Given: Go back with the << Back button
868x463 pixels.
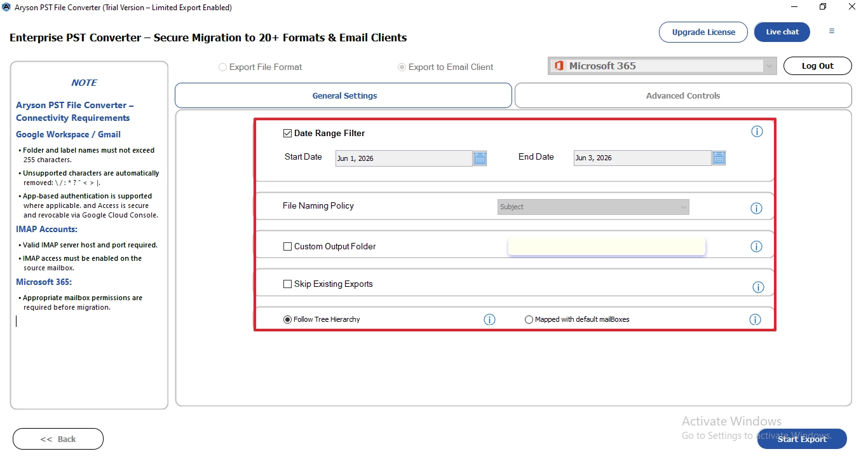Looking at the screenshot, I should (x=58, y=439).
